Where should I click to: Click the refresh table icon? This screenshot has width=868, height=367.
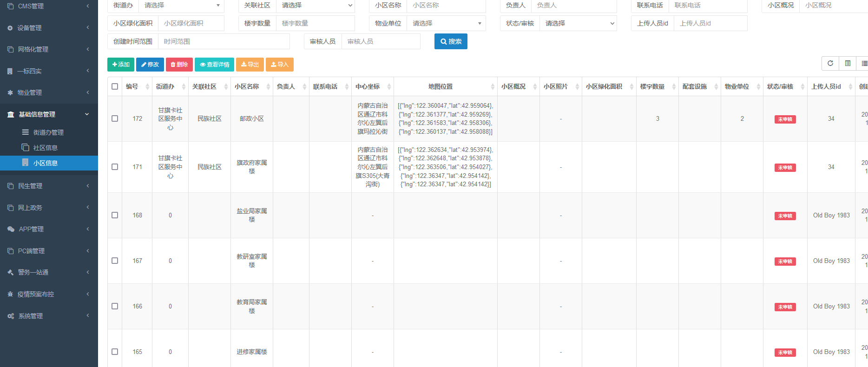[830, 64]
